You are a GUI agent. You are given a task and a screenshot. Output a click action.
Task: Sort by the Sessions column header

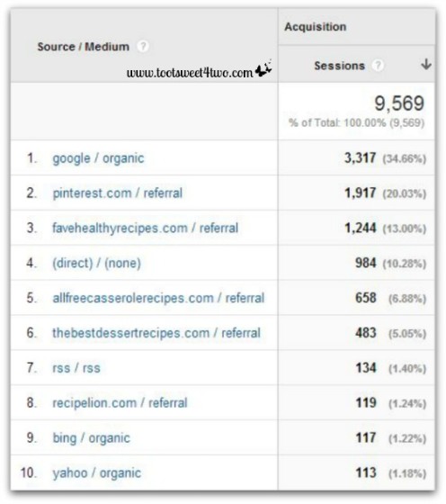(339, 66)
